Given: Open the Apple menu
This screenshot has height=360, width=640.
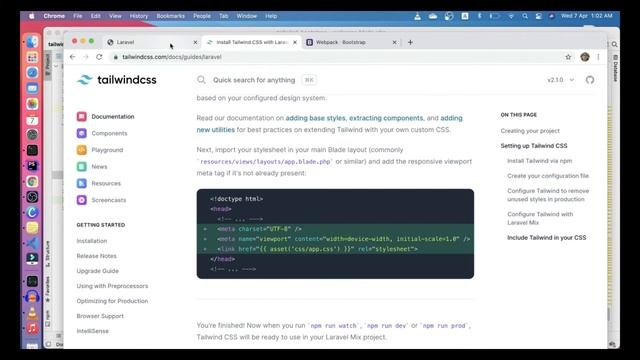Looking at the screenshot, I should (x=31, y=16).
